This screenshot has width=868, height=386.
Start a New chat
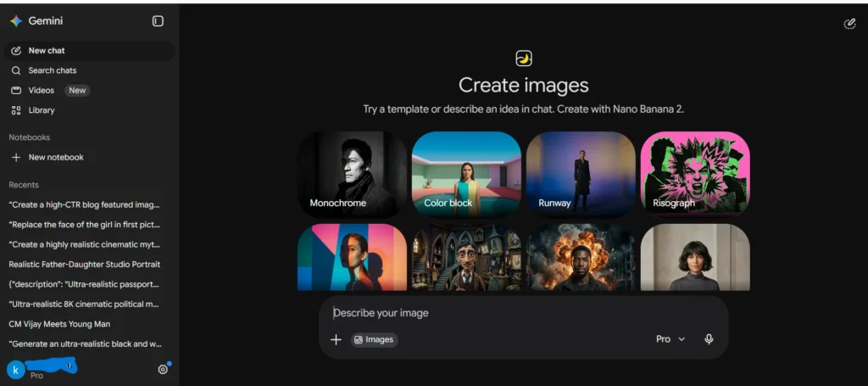[x=89, y=50]
